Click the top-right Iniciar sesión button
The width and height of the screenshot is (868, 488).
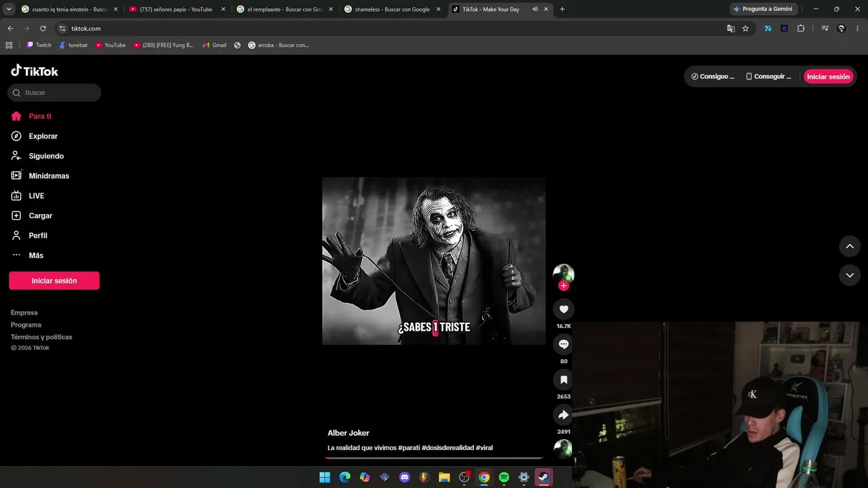[x=828, y=77]
